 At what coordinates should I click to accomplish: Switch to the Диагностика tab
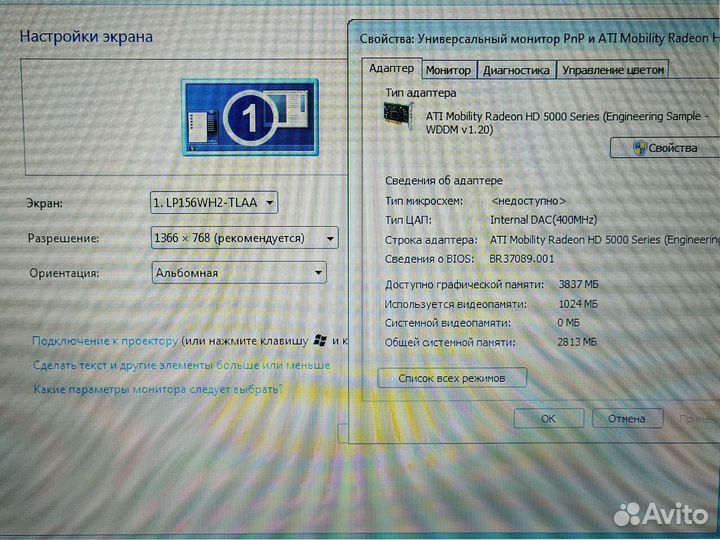point(516,70)
